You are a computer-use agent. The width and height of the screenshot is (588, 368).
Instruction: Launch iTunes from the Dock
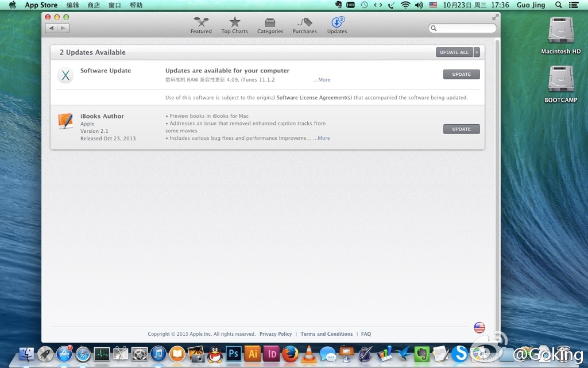[x=158, y=354]
